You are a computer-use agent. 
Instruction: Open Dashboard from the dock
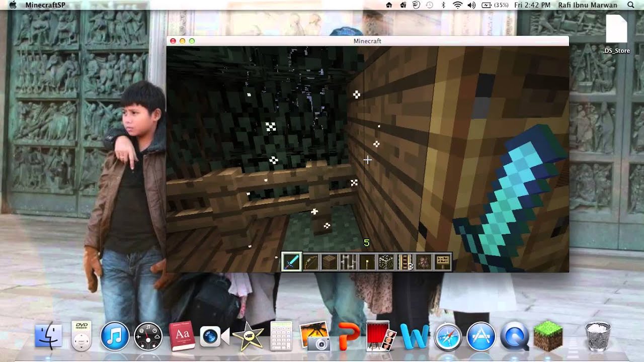[x=148, y=336]
